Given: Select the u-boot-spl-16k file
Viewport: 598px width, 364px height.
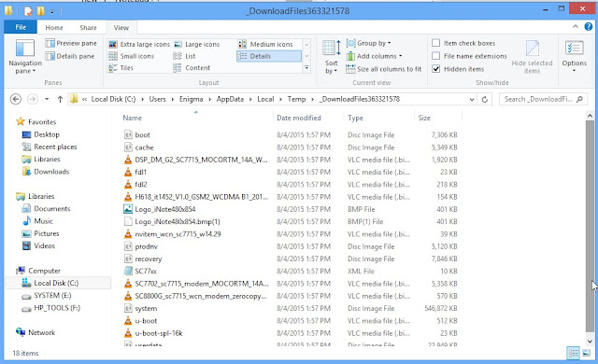Looking at the screenshot, I should pyautogui.click(x=159, y=333).
